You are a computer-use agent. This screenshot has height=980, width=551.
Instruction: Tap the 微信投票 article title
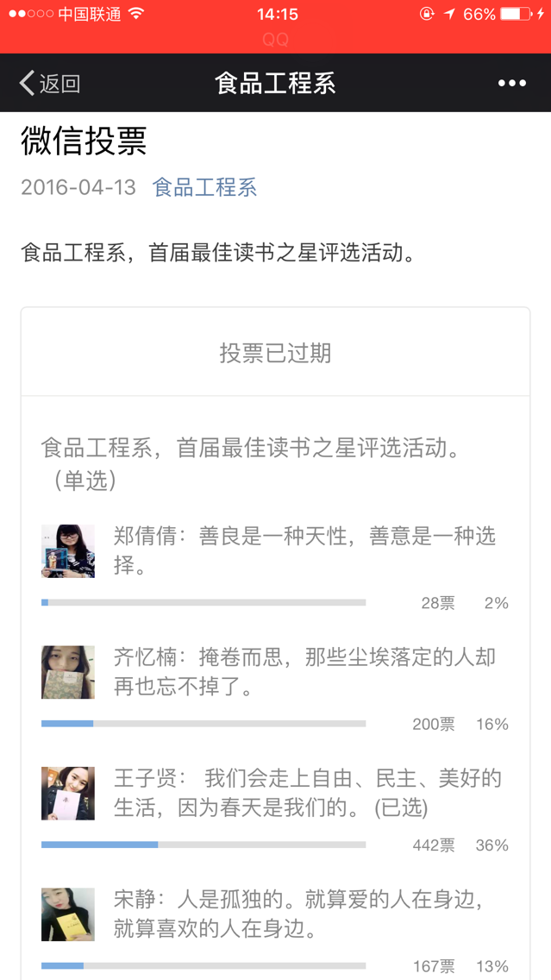(x=84, y=141)
